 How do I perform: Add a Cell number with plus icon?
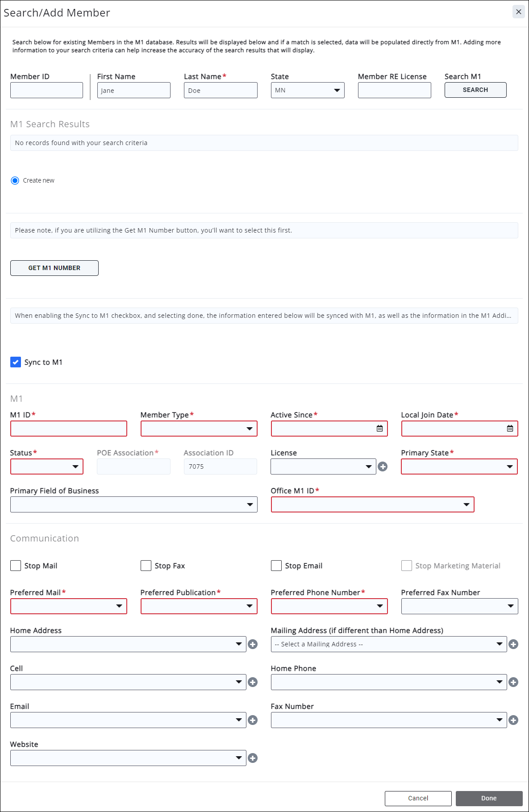click(x=253, y=682)
